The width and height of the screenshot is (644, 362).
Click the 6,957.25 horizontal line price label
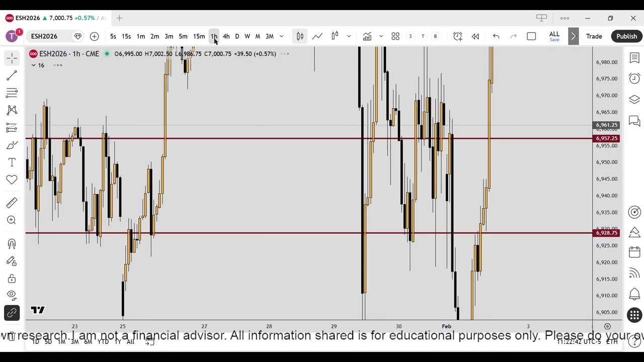pos(606,138)
